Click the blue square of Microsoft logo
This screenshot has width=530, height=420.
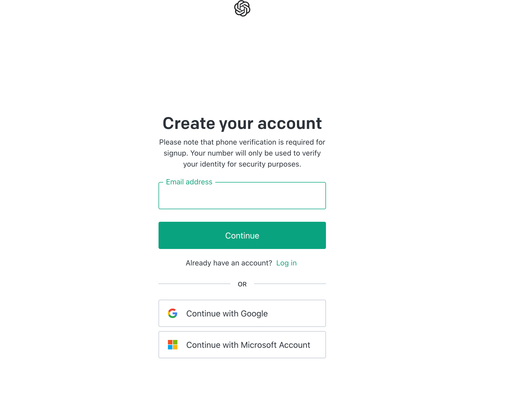pos(170,347)
